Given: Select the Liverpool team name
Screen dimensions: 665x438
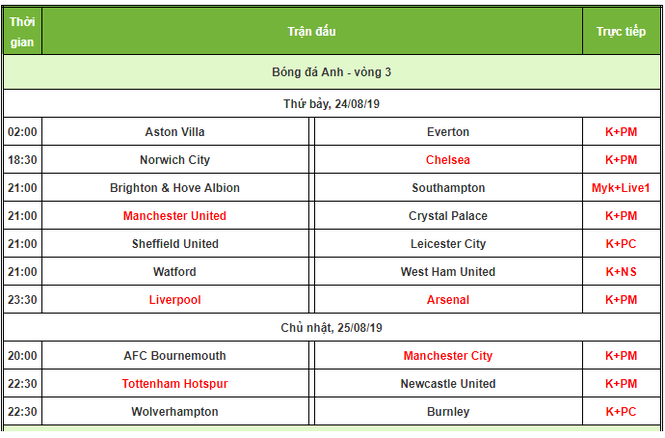Looking at the screenshot, I should [x=175, y=300].
